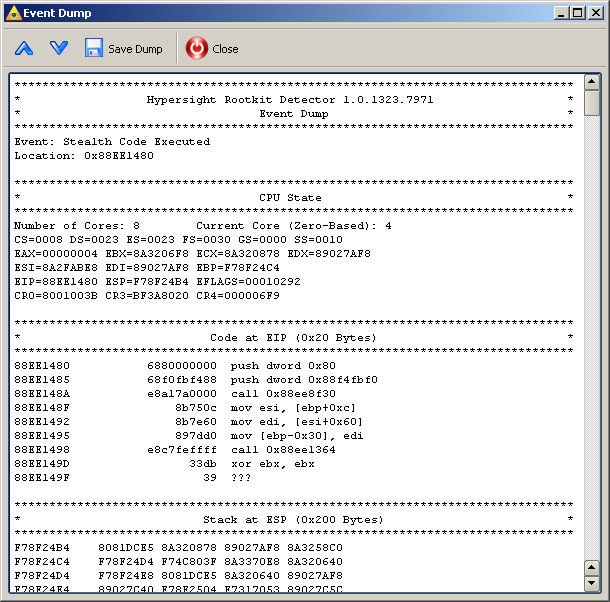Click the red power Close icon
This screenshot has width=610, height=602.
tap(197, 48)
